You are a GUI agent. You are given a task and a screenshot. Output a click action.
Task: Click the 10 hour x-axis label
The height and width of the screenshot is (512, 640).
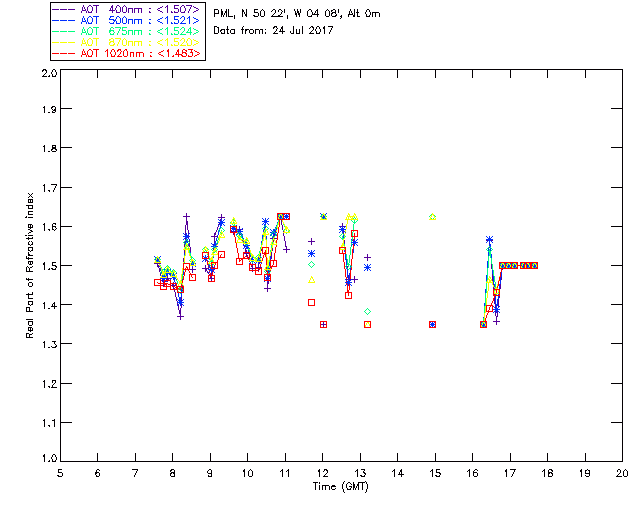(247, 473)
